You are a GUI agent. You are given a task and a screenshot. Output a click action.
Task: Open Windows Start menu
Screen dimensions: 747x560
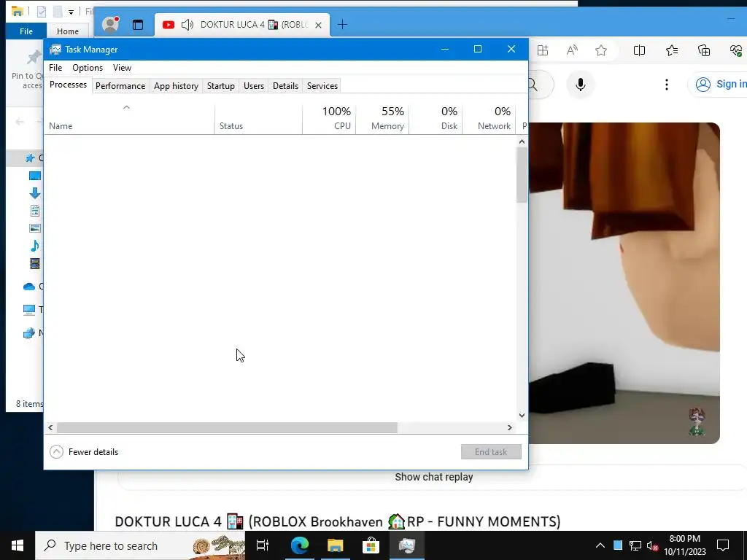point(18,545)
